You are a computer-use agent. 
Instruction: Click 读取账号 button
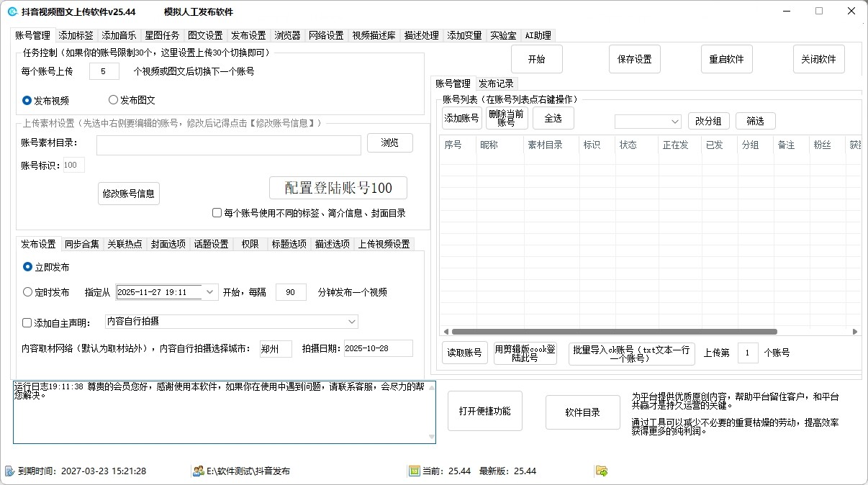465,353
